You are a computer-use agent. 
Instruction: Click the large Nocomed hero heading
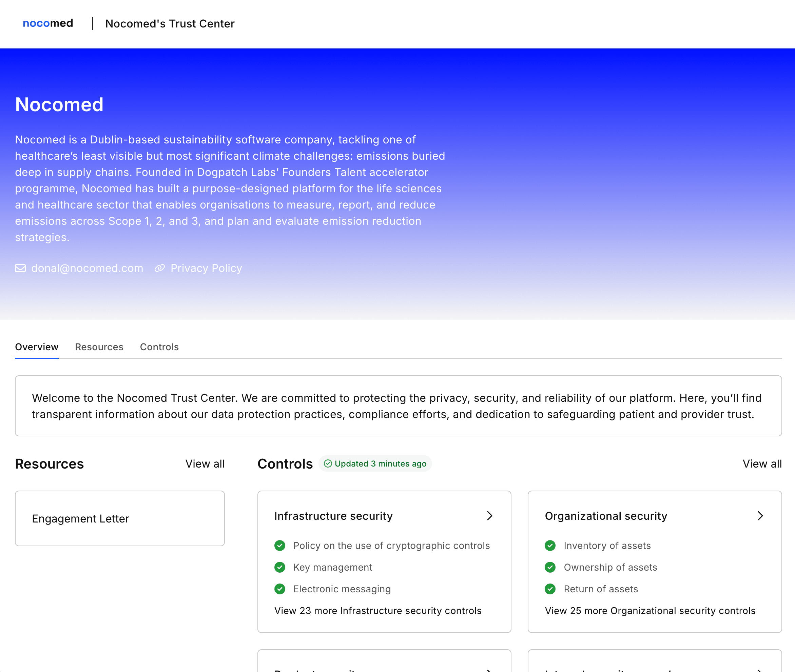coord(59,104)
